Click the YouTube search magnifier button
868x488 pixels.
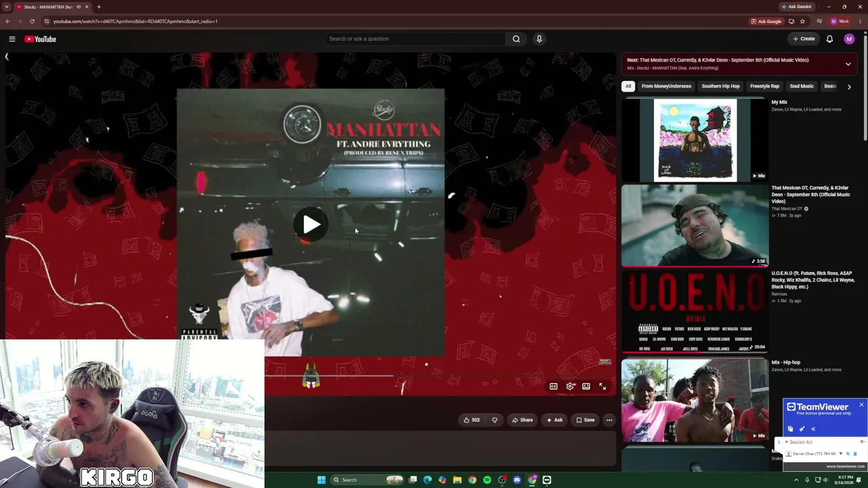pos(516,39)
